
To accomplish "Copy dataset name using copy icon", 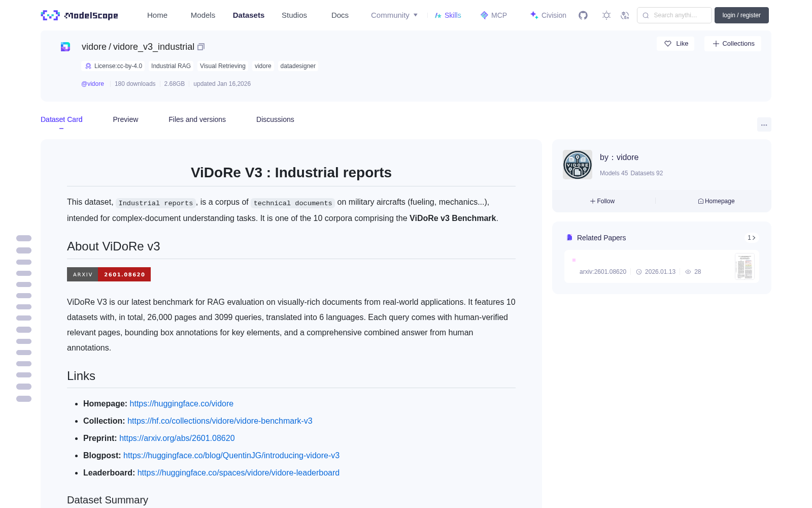I will point(201,47).
